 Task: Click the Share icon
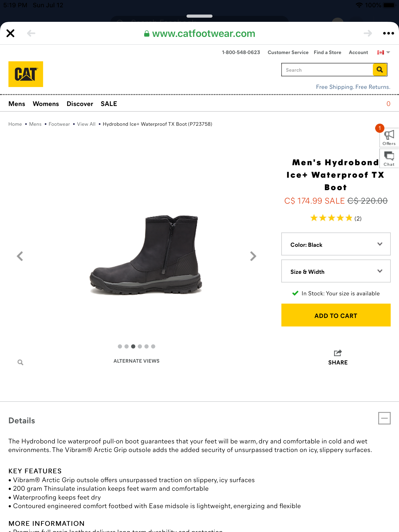pos(338,353)
